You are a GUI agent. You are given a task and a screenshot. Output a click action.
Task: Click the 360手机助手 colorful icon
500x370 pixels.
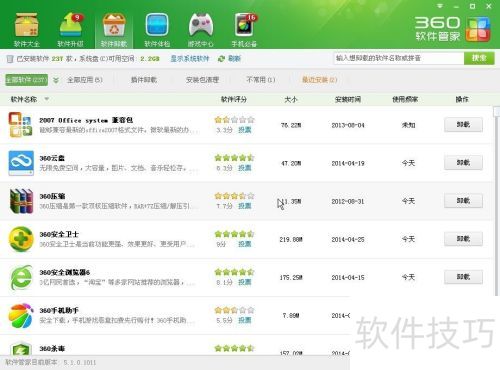(21, 315)
